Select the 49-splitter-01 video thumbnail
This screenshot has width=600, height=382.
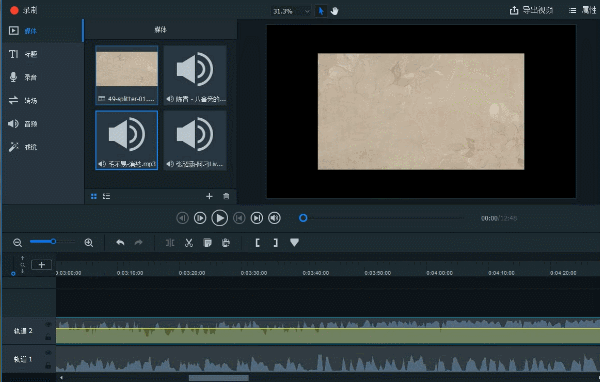click(127, 75)
